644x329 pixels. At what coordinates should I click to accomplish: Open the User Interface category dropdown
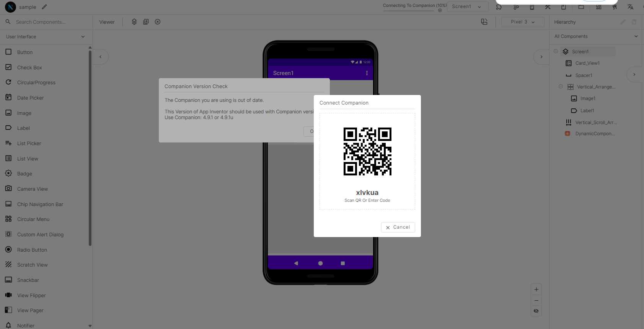click(x=46, y=37)
